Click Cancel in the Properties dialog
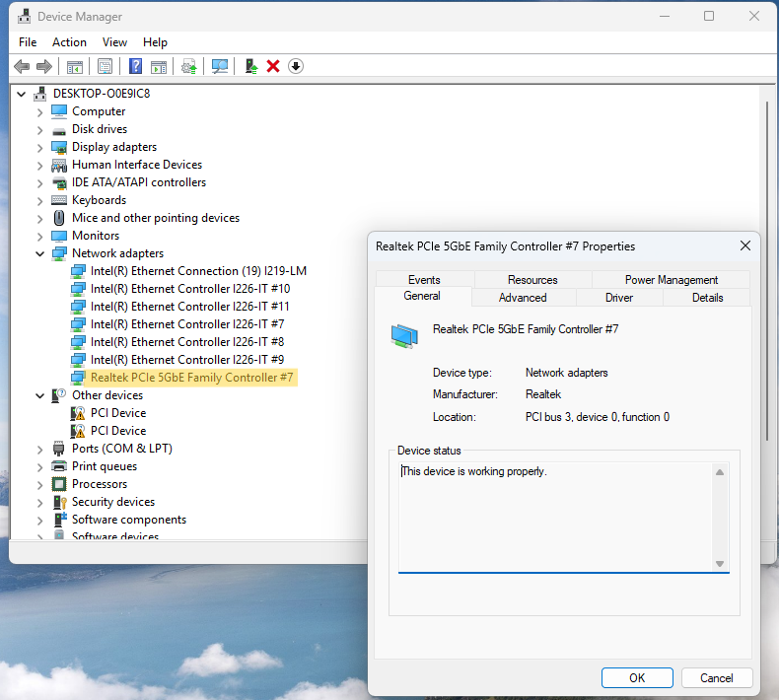Screen dimensions: 779x700 coord(716,678)
